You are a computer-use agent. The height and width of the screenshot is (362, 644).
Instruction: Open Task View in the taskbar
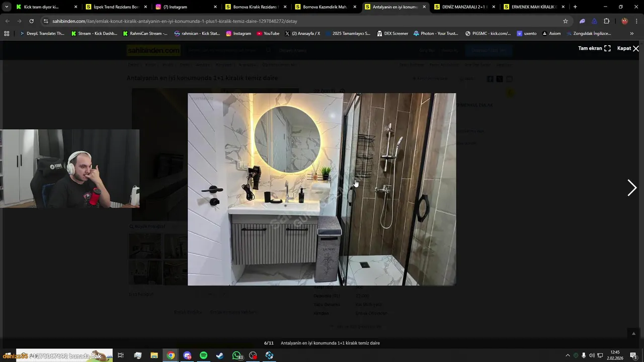(121, 355)
